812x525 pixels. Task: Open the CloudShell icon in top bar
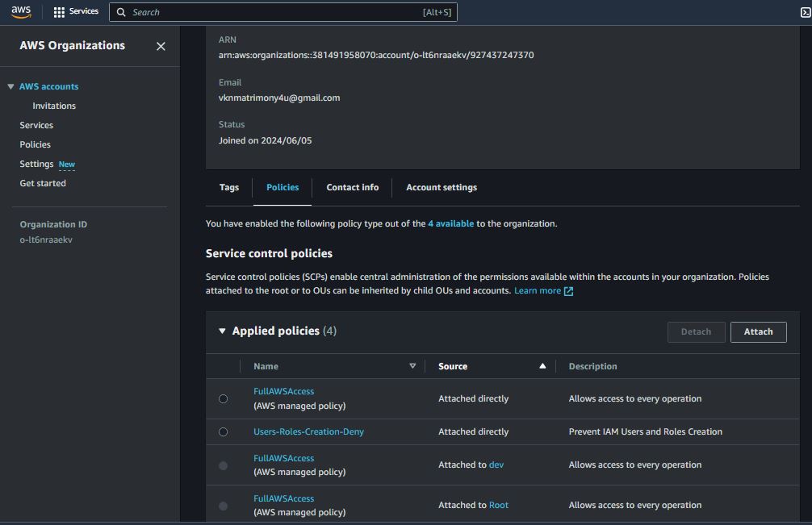pyautogui.click(x=805, y=12)
